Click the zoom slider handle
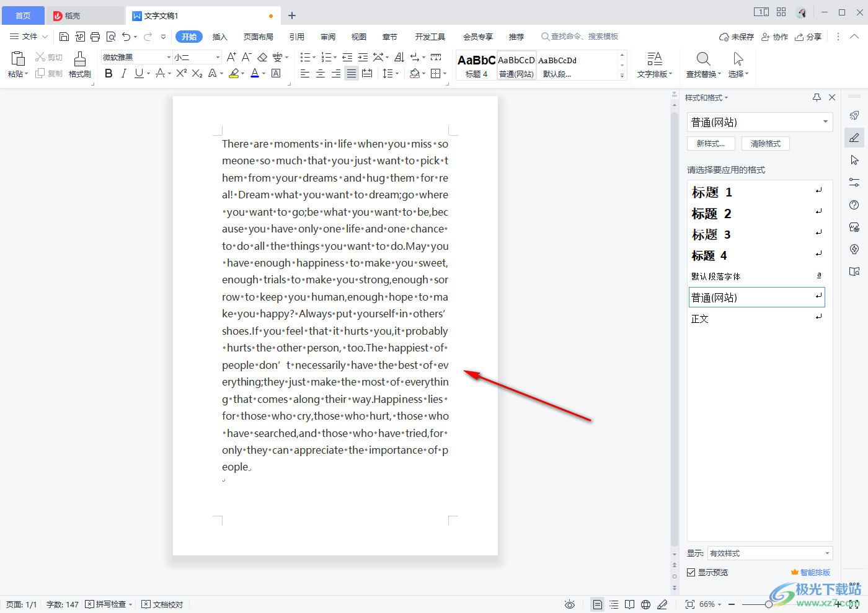Image resolution: width=868 pixels, height=613 pixels. tap(769, 604)
